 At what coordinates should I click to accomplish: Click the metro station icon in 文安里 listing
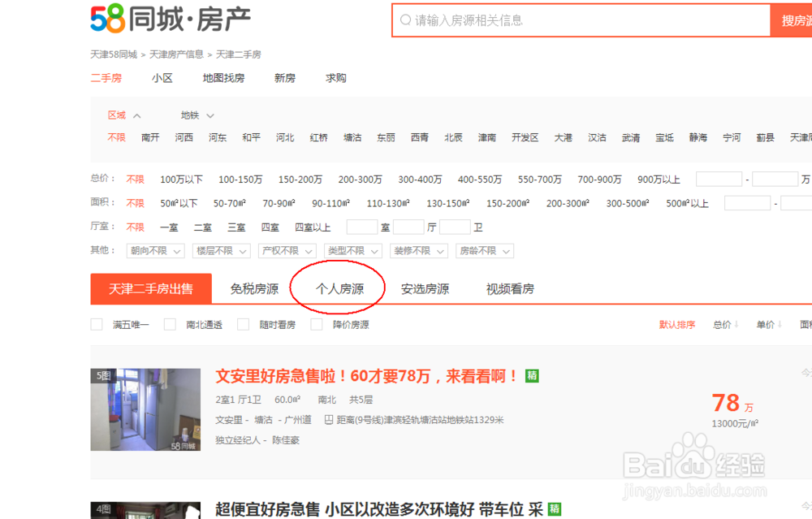tap(328, 420)
